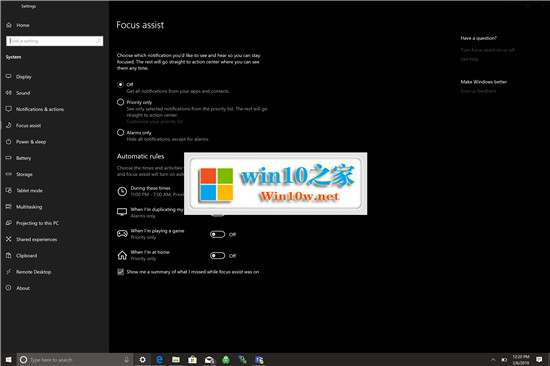Show hidden tray icons chevron
The width and height of the screenshot is (550, 366).
coord(493,360)
